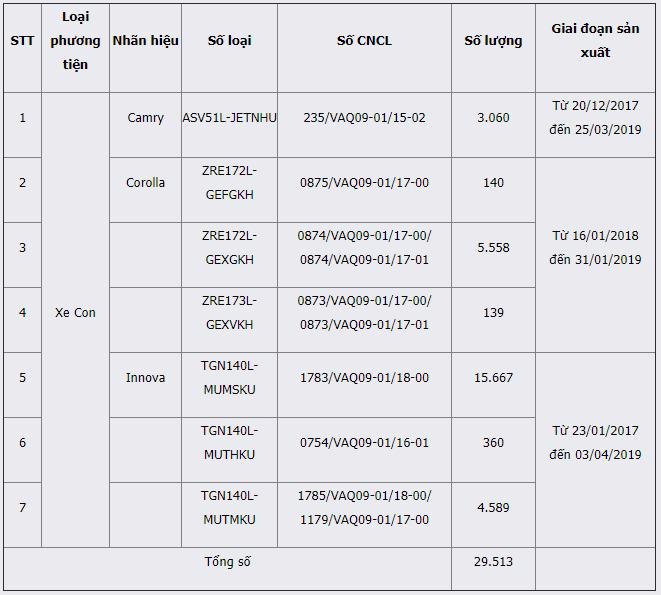
Task: Select the Nhãn hiệu column header
Action: click(145, 41)
